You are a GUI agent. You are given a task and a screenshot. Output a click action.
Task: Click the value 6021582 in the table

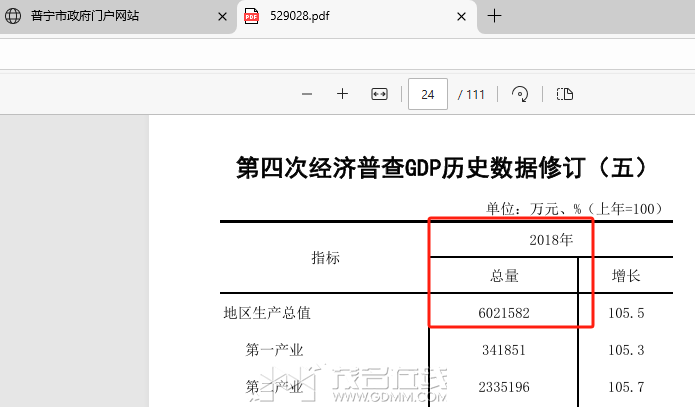[504, 313]
